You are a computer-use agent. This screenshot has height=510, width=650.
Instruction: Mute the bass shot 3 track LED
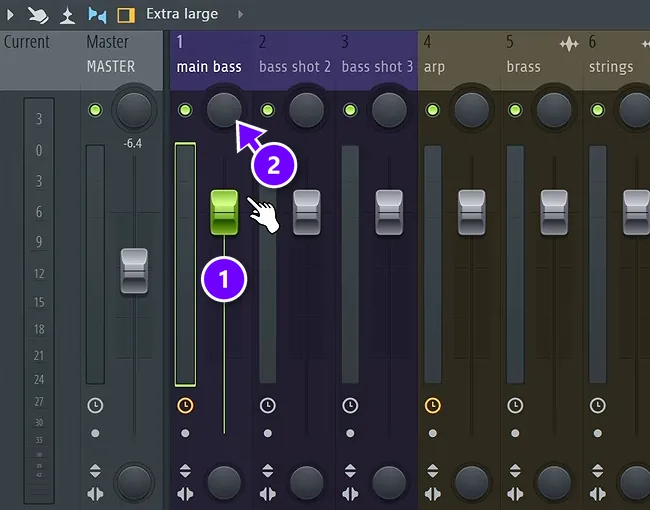point(350,110)
